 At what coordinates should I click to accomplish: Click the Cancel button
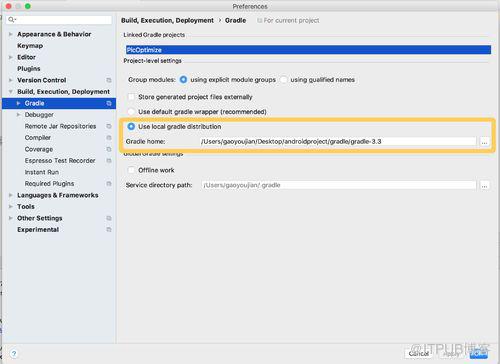419,354
